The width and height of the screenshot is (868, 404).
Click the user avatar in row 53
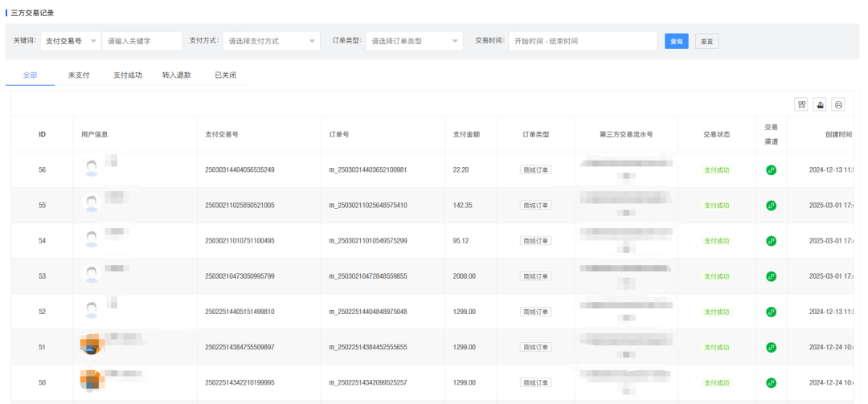(x=92, y=274)
